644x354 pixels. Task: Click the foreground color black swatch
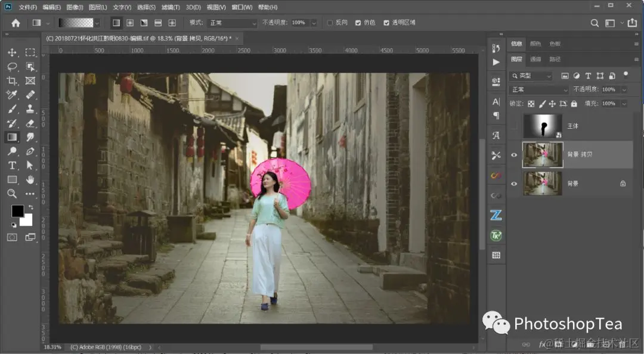tap(17, 211)
